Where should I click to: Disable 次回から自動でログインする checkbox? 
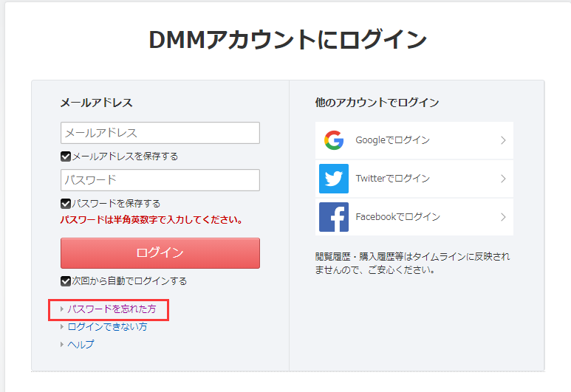coord(66,281)
